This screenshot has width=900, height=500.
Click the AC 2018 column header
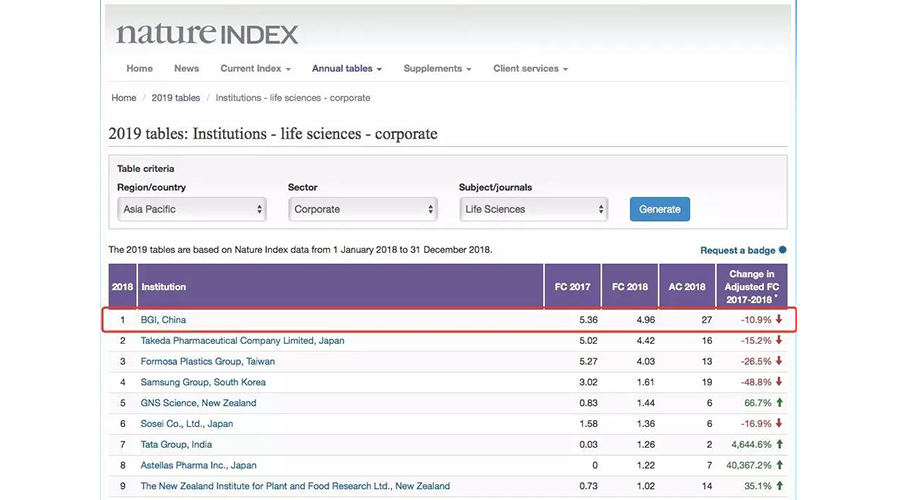point(687,286)
